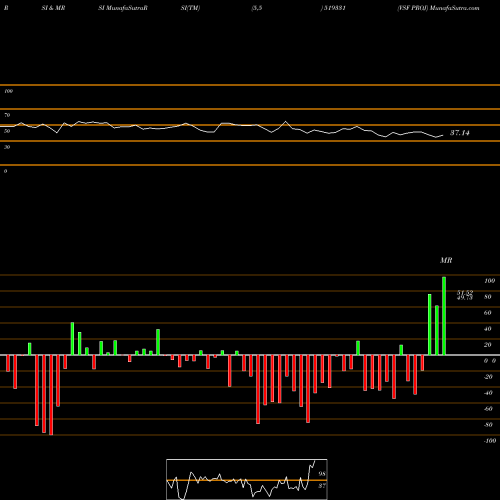The image size is (500, 500).
Task: Click the mini overview chart at the bottom
Action: (247, 479)
